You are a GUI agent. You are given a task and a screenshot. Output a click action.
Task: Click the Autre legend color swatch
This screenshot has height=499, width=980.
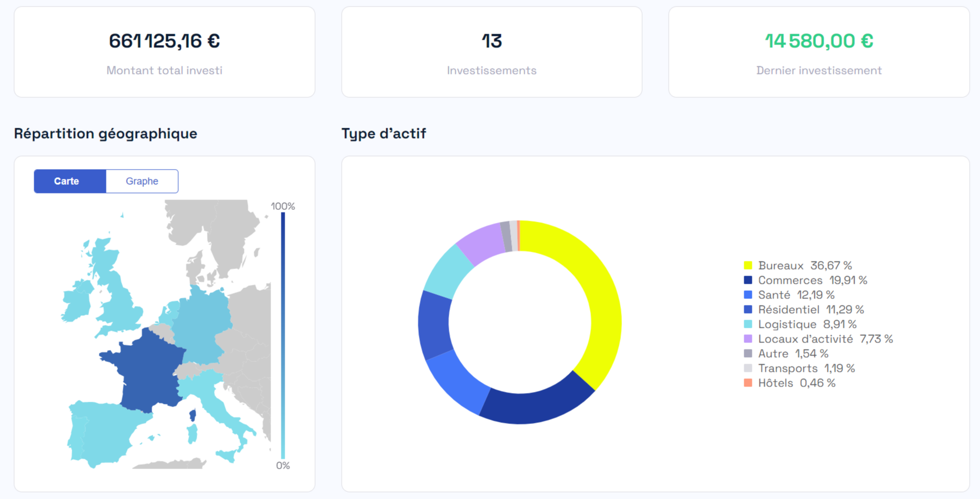pyautogui.click(x=748, y=353)
